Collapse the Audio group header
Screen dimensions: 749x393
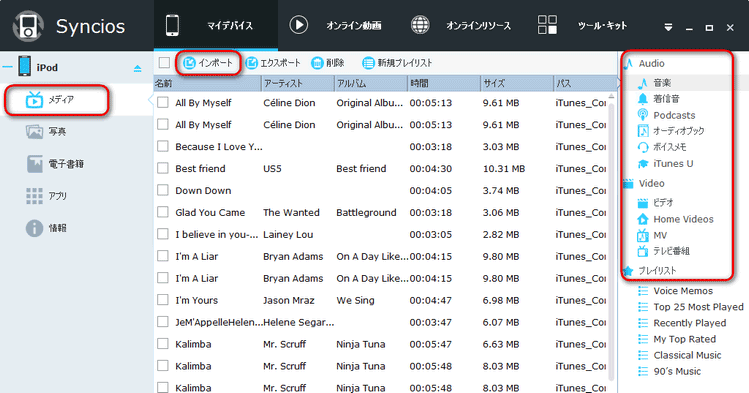(644, 64)
